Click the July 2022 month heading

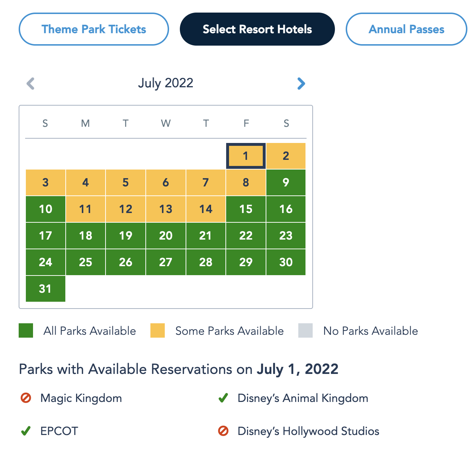coord(166,83)
